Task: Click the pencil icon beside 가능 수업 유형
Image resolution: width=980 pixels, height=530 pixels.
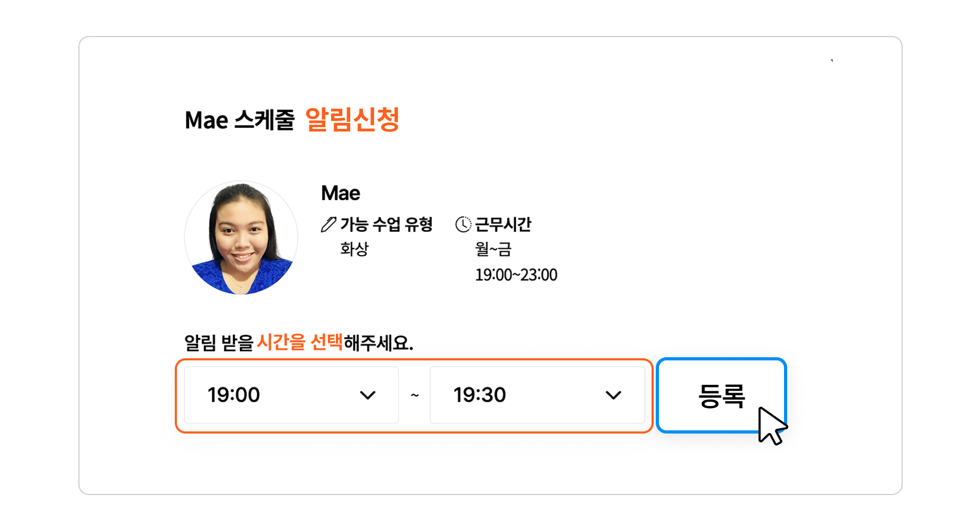Action: point(328,225)
